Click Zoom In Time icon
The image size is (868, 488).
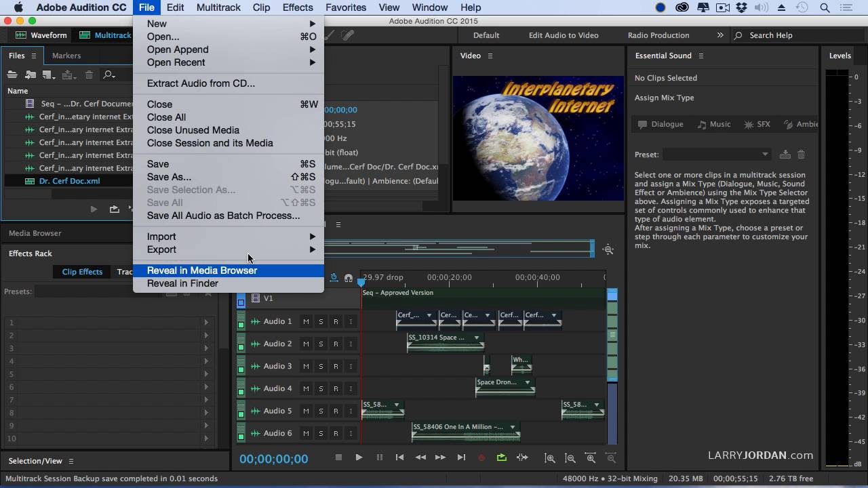[x=591, y=458]
